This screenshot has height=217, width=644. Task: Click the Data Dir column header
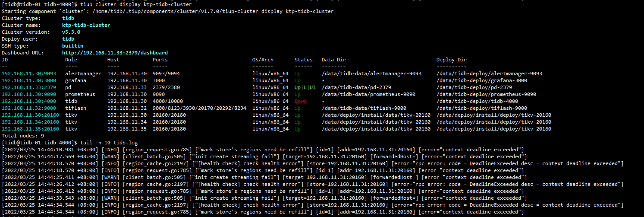coord(334,60)
